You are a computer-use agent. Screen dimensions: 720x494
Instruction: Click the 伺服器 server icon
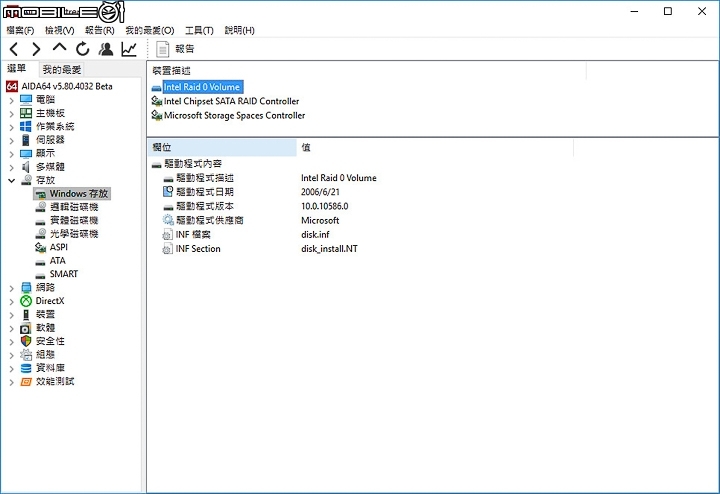(26, 140)
